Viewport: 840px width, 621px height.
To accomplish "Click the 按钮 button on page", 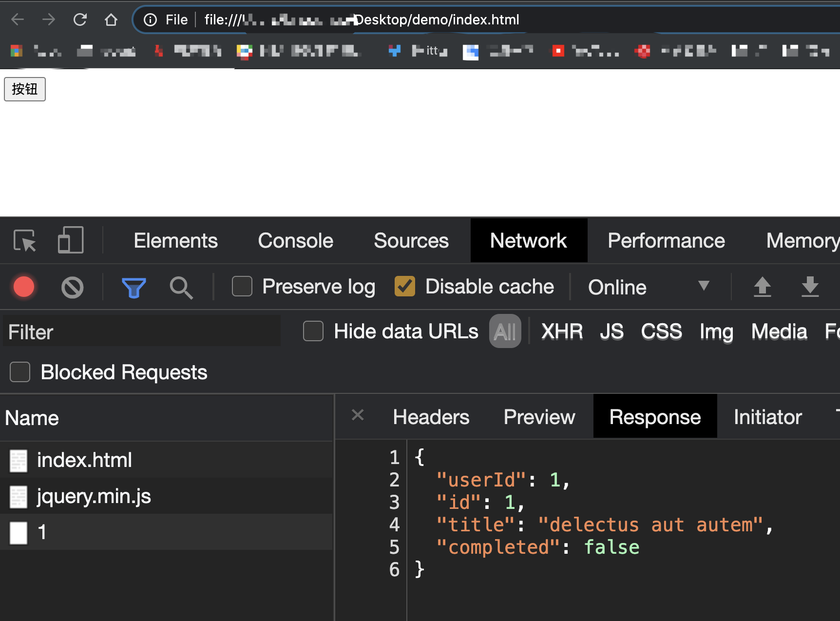I will tap(25, 89).
